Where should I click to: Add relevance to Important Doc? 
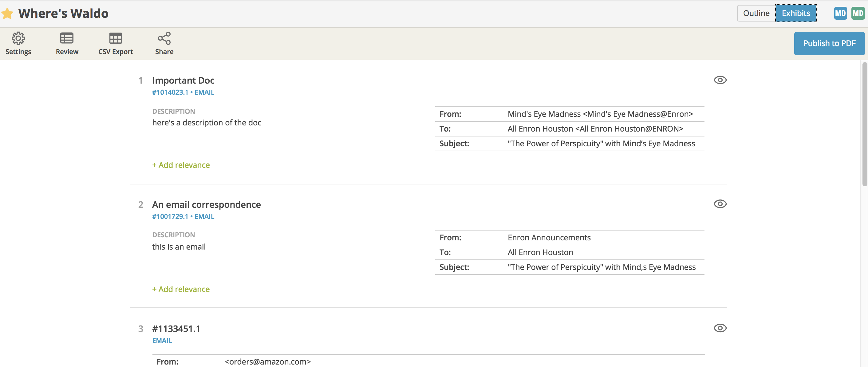181,165
